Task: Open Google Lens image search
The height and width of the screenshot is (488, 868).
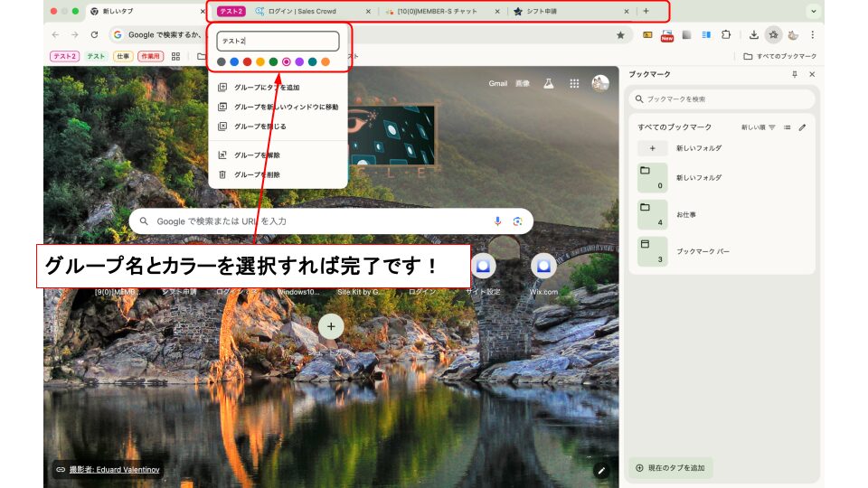Action: pyautogui.click(x=518, y=221)
